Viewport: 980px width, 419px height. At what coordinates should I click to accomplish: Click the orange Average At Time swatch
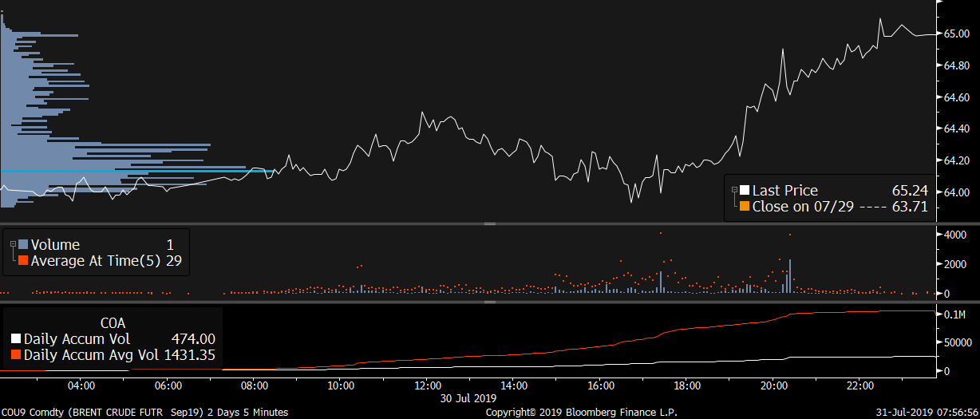23,261
